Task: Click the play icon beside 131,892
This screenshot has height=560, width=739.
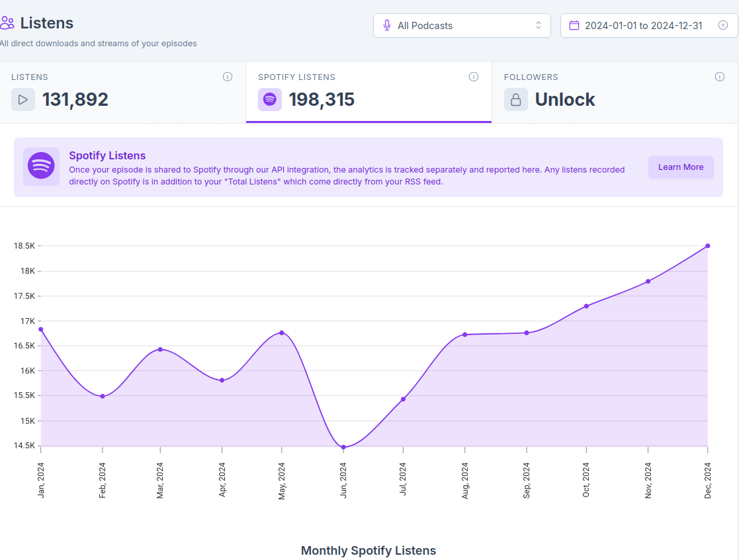Action: (x=23, y=100)
